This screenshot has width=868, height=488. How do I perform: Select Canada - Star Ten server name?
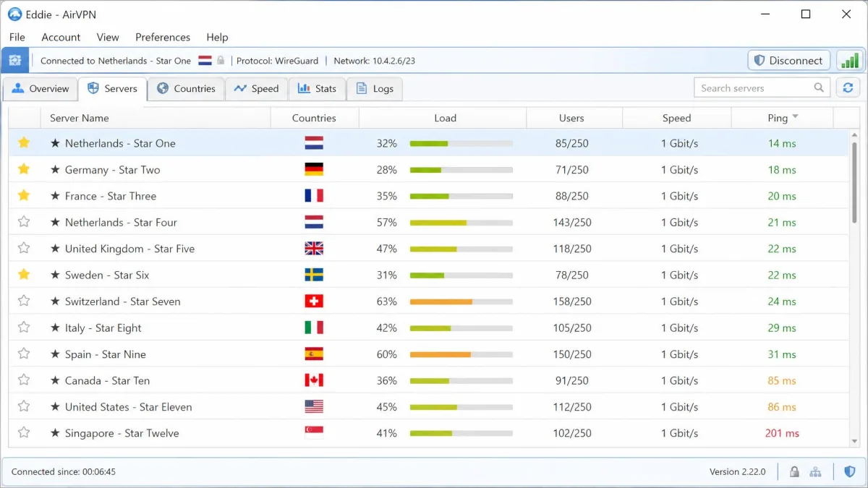(107, 380)
